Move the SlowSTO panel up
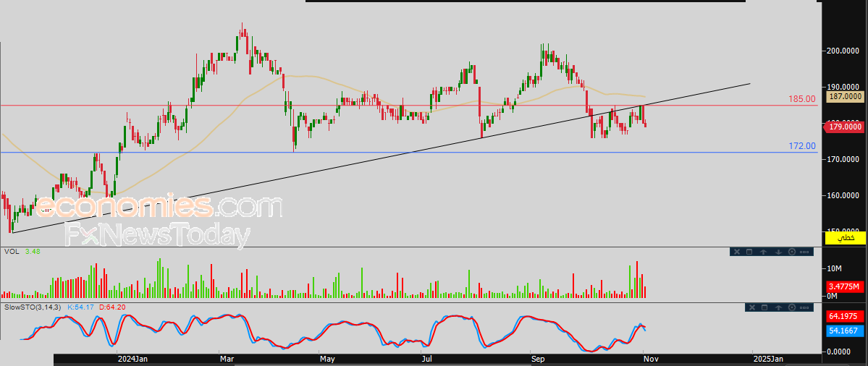Image resolution: width=868 pixels, height=366 pixels. 779,307
